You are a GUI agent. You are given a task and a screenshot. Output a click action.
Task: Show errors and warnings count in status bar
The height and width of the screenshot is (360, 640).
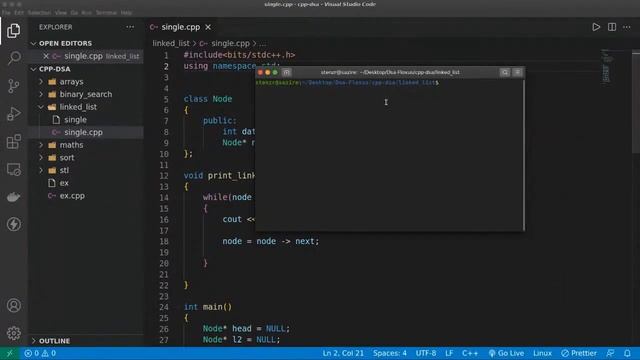pos(40,353)
